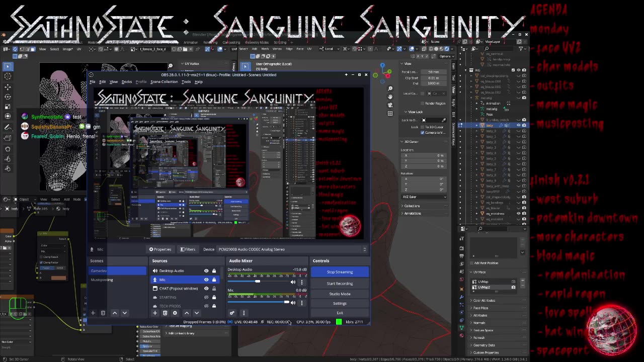Click Start Recording in OBS
The width and height of the screenshot is (644, 362).
[x=340, y=284]
